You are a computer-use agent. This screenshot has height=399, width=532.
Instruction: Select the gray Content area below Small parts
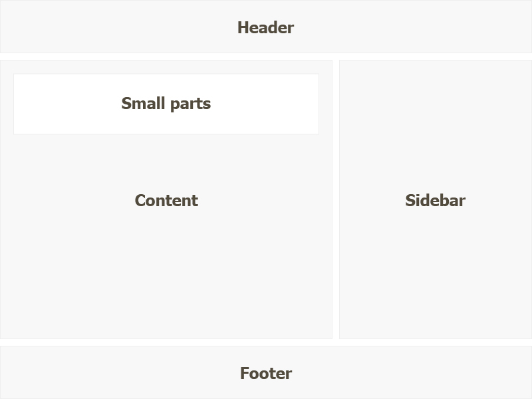pyautogui.click(x=166, y=236)
